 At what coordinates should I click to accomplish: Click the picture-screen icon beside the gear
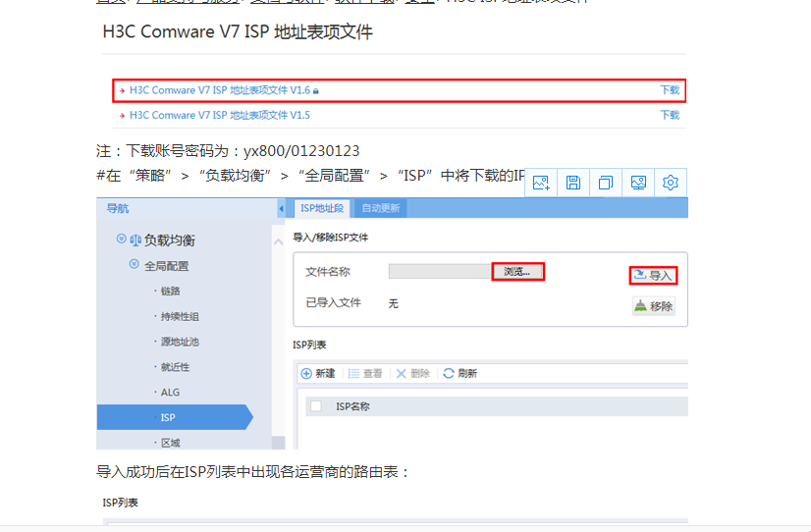(638, 183)
